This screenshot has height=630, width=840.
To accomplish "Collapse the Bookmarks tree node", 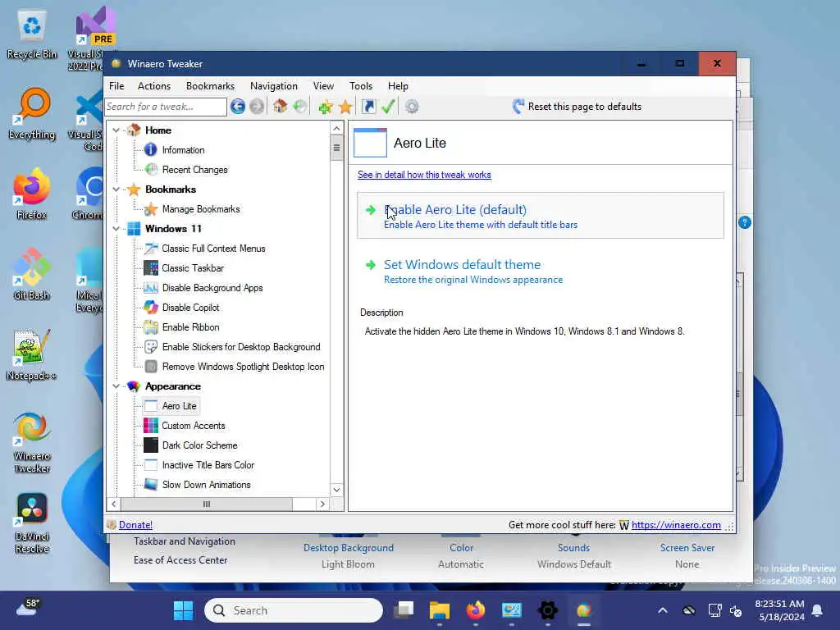I will click(116, 189).
